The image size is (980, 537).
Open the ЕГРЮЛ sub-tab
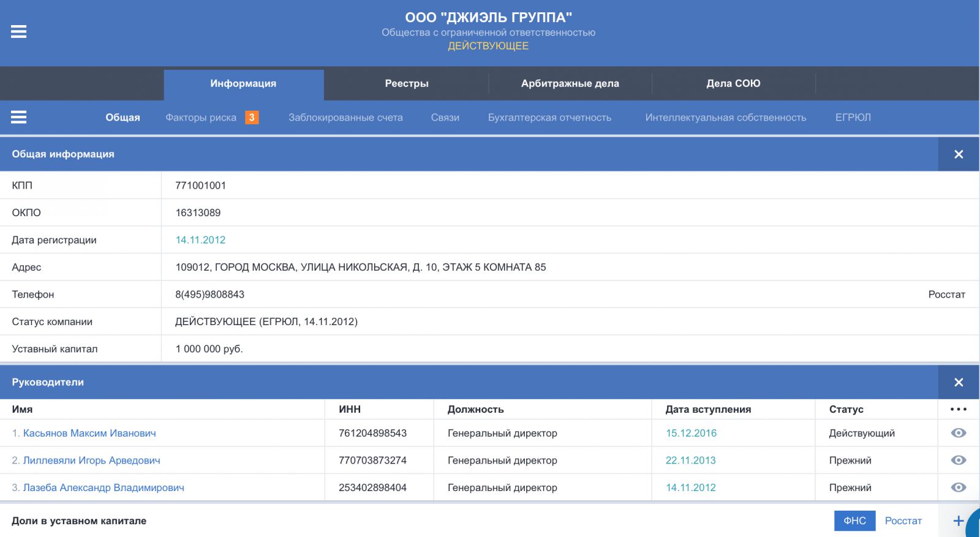coord(853,118)
